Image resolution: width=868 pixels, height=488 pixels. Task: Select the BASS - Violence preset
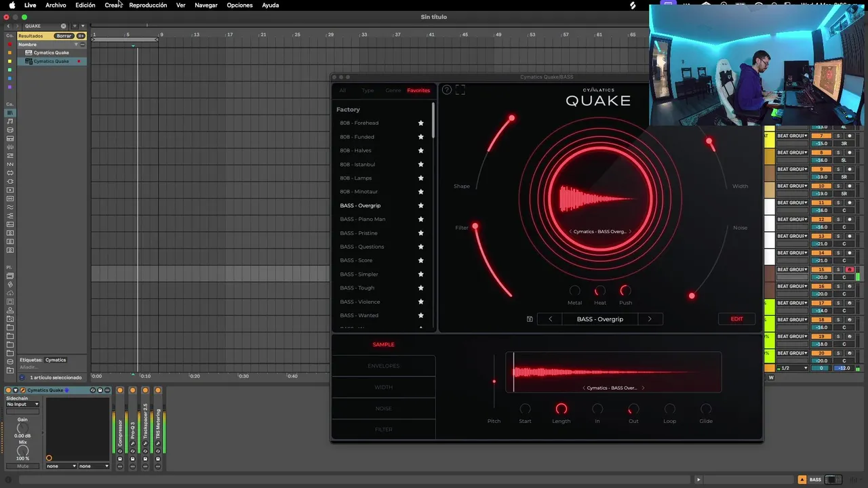pyautogui.click(x=360, y=302)
